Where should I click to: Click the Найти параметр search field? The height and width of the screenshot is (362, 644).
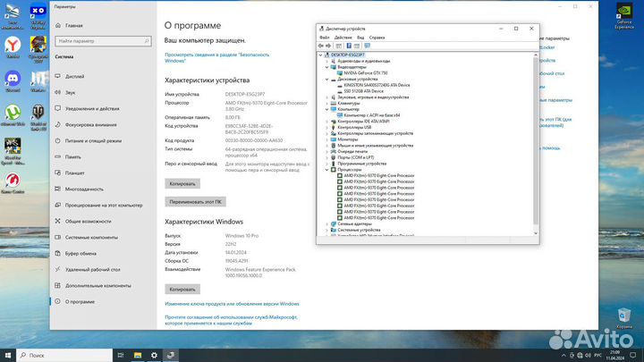(x=103, y=41)
